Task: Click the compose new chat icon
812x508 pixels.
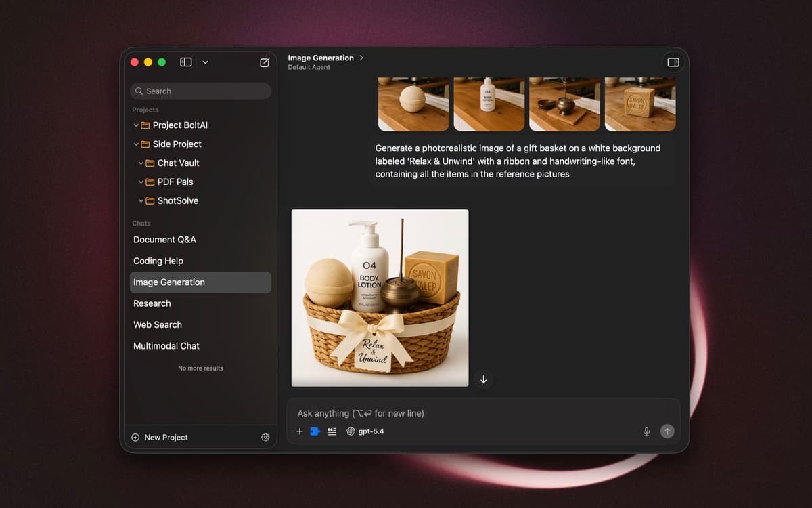Action: pyautogui.click(x=265, y=62)
